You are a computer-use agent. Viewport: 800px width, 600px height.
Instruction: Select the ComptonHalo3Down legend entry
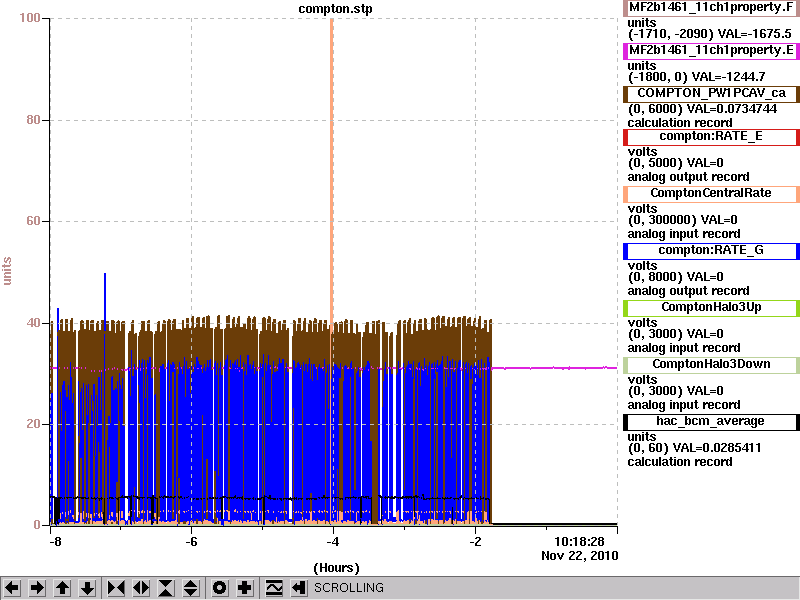(x=711, y=365)
